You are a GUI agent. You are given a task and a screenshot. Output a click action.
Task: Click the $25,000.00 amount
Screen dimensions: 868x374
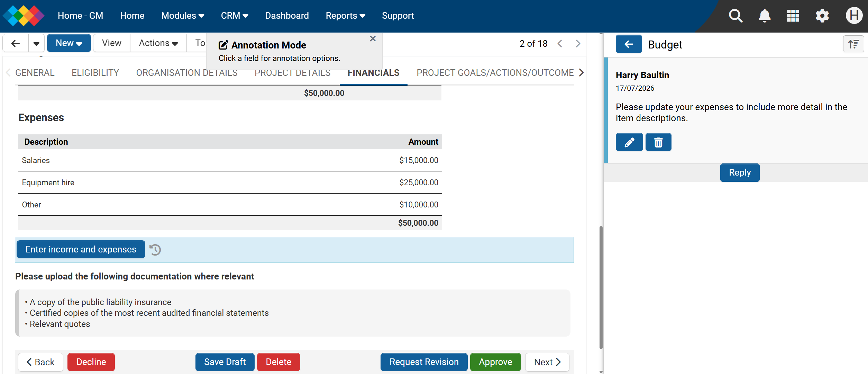[419, 182]
